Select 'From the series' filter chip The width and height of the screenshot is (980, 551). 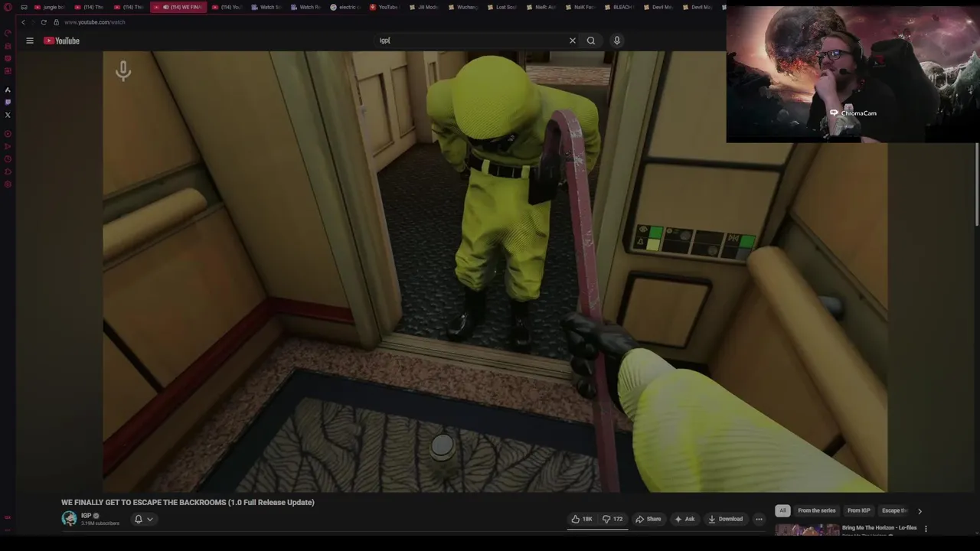(x=816, y=510)
